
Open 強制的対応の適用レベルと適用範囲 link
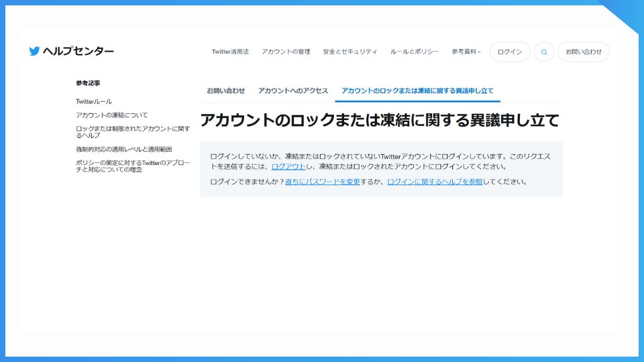click(x=124, y=149)
